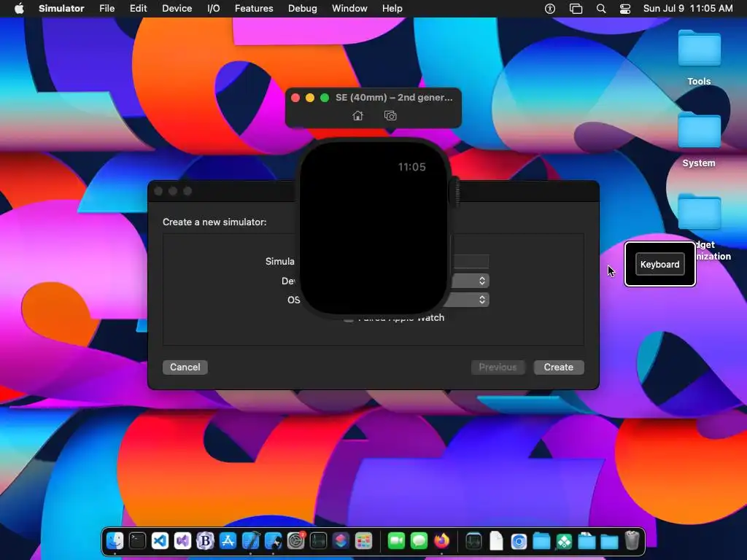The height and width of the screenshot is (560, 747).
Task: Click the 'Create a new simulator:' heading
Action: coord(214,222)
